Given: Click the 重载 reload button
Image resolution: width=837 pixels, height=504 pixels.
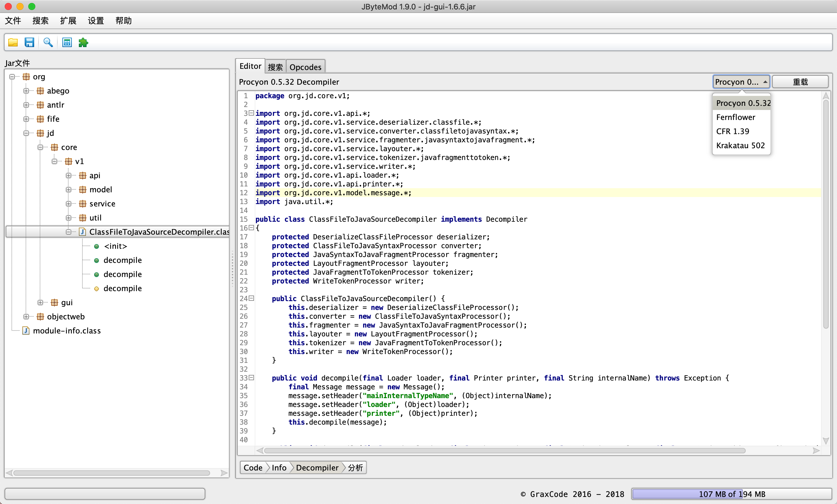Looking at the screenshot, I should (x=800, y=82).
